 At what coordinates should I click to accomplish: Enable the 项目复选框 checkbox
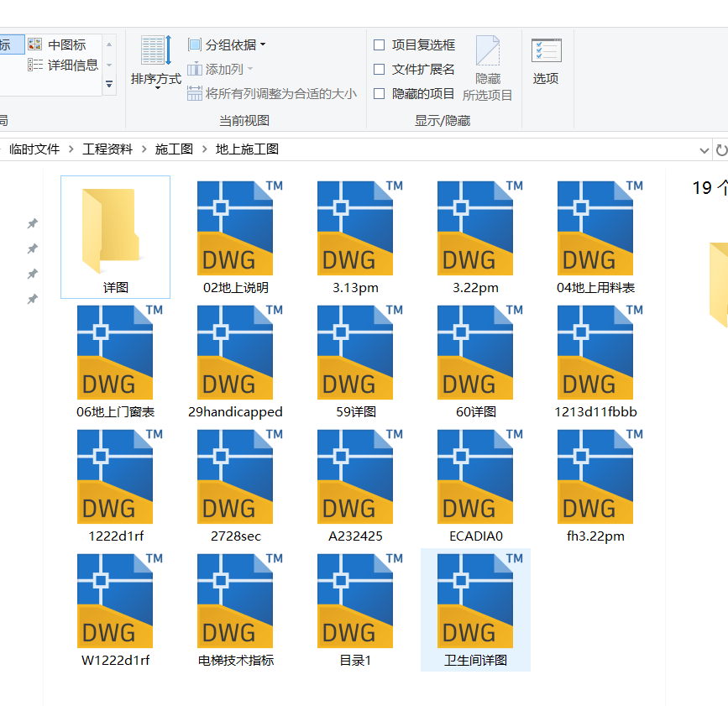(x=379, y=44)
